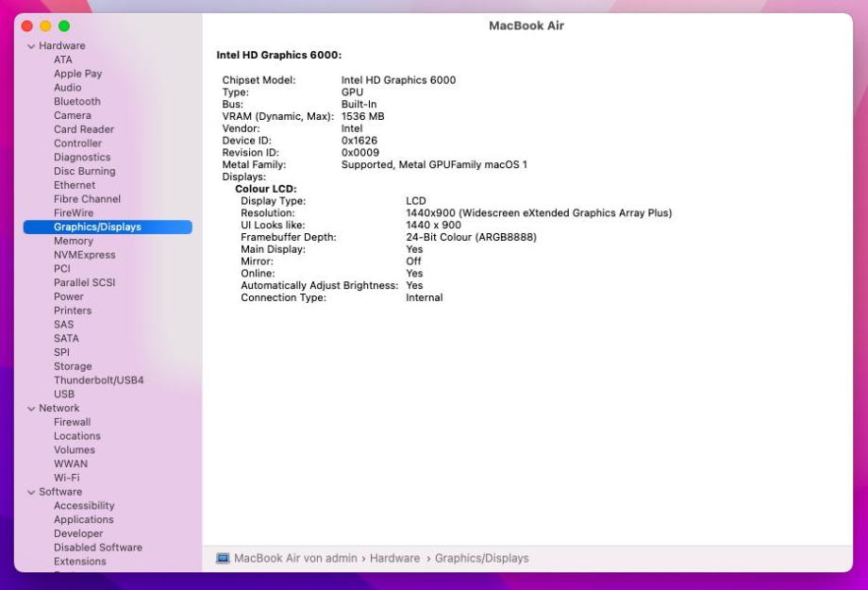The image size is (868, 590).
Task: Click the 'Intel HD Graphics 6000:' heading
Action: coord(279,55)
